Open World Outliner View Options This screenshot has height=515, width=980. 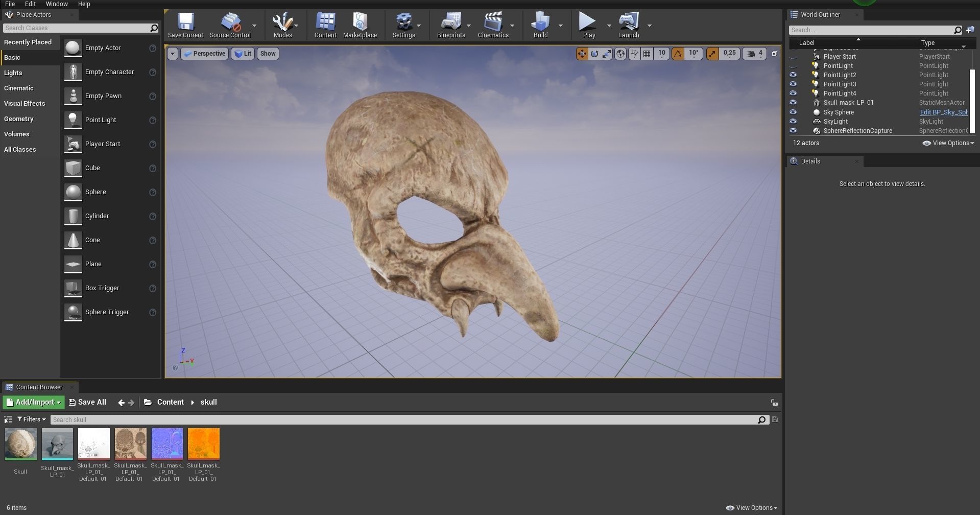click(949, 143)
